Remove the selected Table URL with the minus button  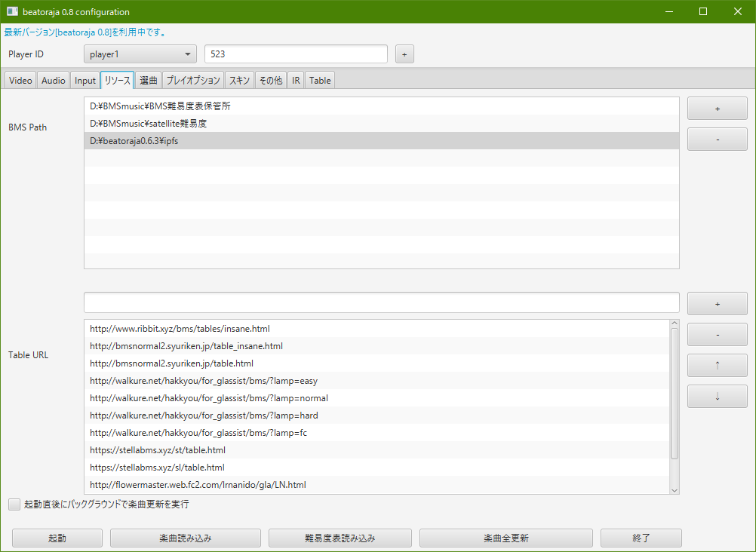pos(718,335)
